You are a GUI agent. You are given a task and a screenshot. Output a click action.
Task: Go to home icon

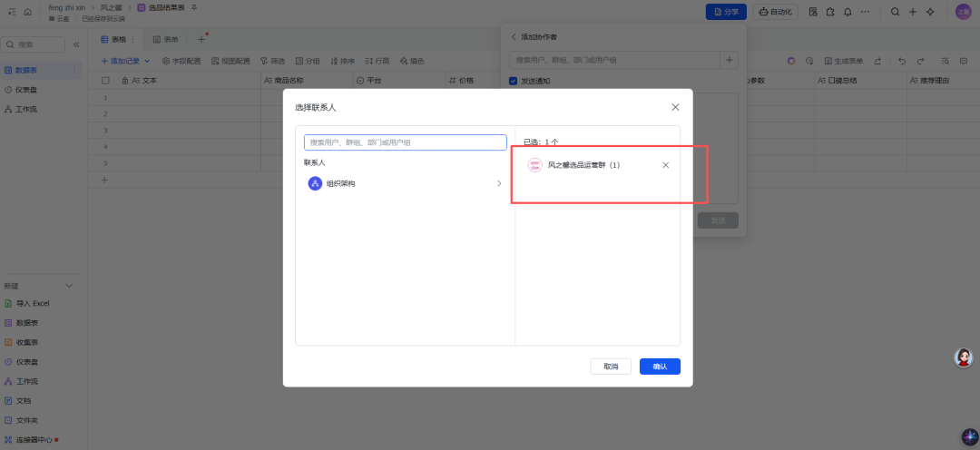point(27,12)
